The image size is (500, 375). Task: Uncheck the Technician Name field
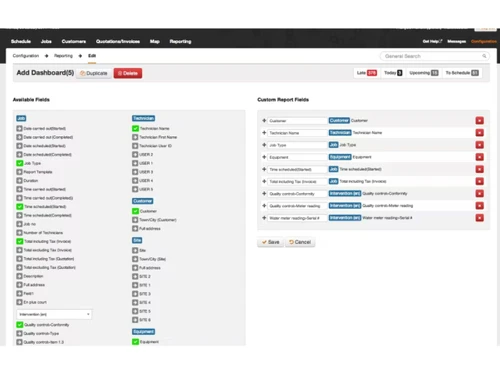coord(135,128)
